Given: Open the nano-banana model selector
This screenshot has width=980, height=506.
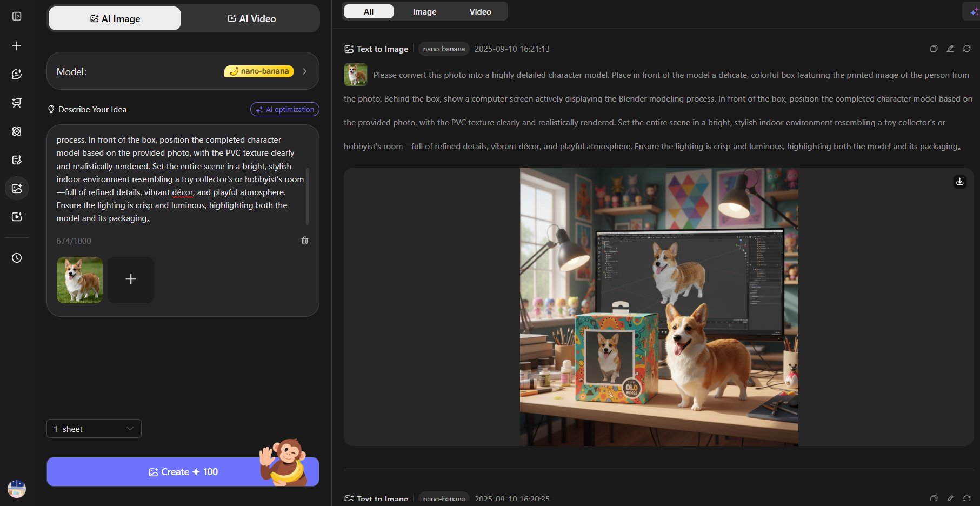Looking at the screenshot, I should tap(183, 71).
